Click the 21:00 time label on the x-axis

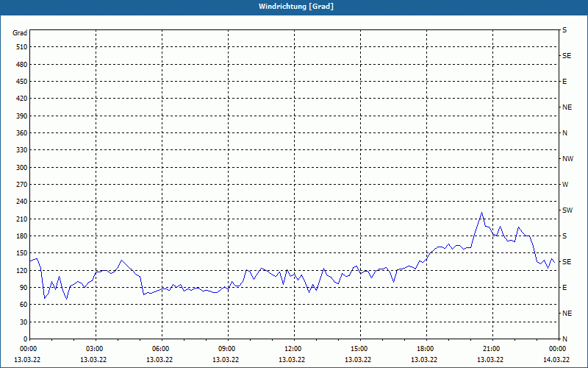click(490, 349)
